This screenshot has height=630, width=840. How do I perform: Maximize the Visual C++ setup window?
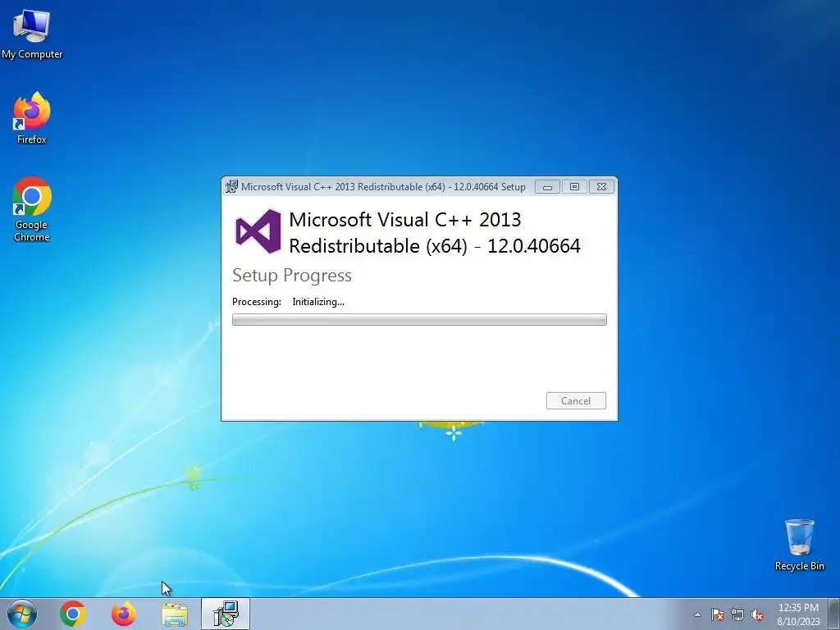[574, 187]
